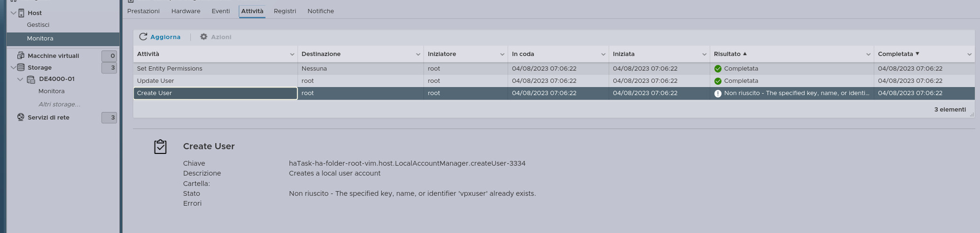980x233 pixels.
Task: Select the Attività tab
Action: click(x=252, y=11)
